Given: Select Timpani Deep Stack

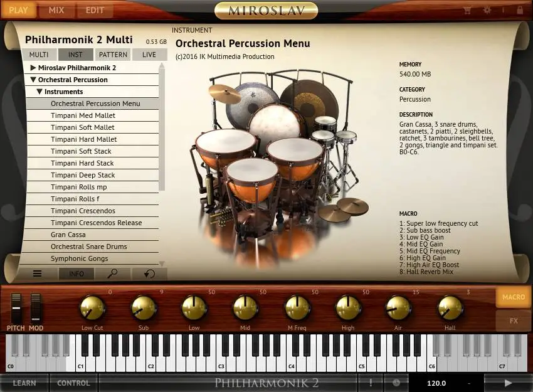Looking at the screenshot, I should click(x=92, y=175).
